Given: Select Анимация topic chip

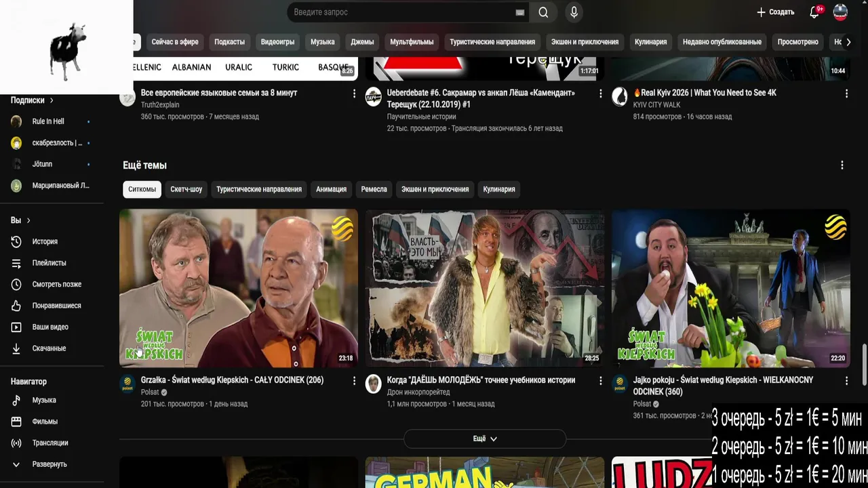Looking at the screenshot, I should (x=331, y=189).
